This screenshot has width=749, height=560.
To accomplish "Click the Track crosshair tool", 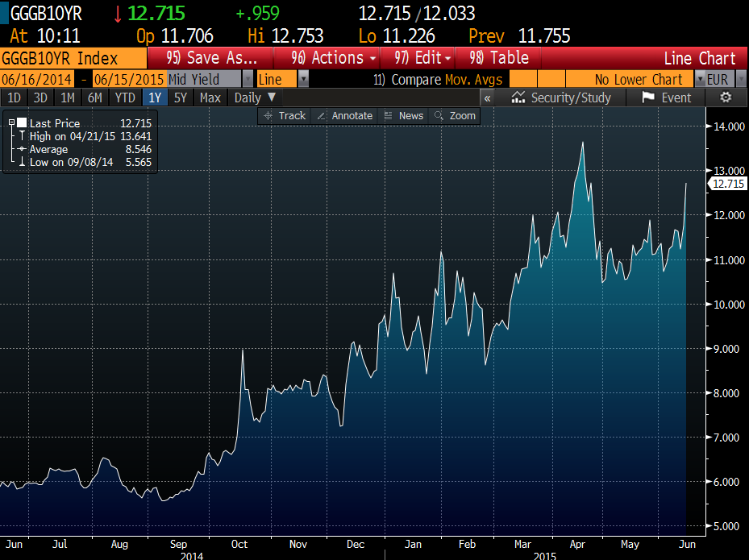I will point(285,116).
